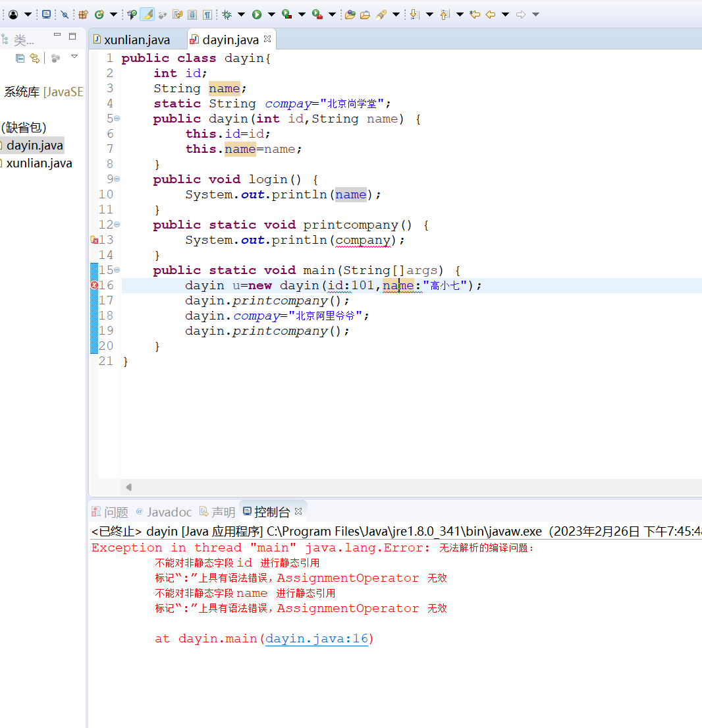The image size is (702, 728).
Task: Click the Open folder briefcase icon
Action: click(x=365, y=14)
